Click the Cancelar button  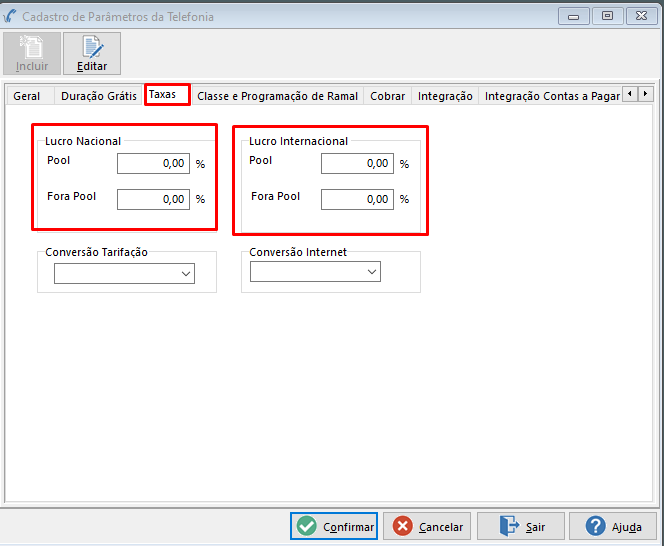[427, 526]
